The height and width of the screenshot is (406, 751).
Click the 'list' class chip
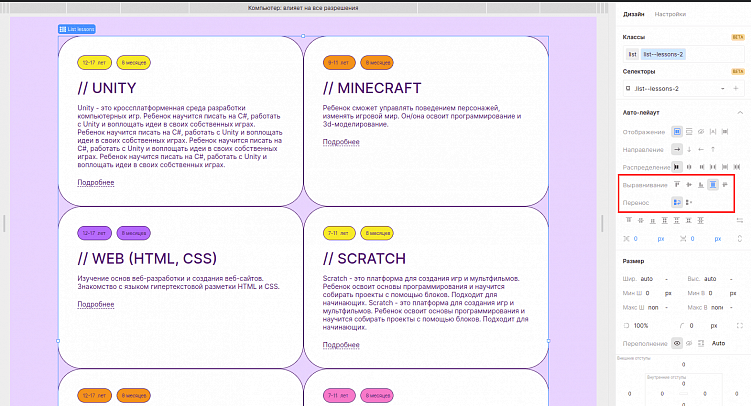pyautogui.click(x=632, y=54)
